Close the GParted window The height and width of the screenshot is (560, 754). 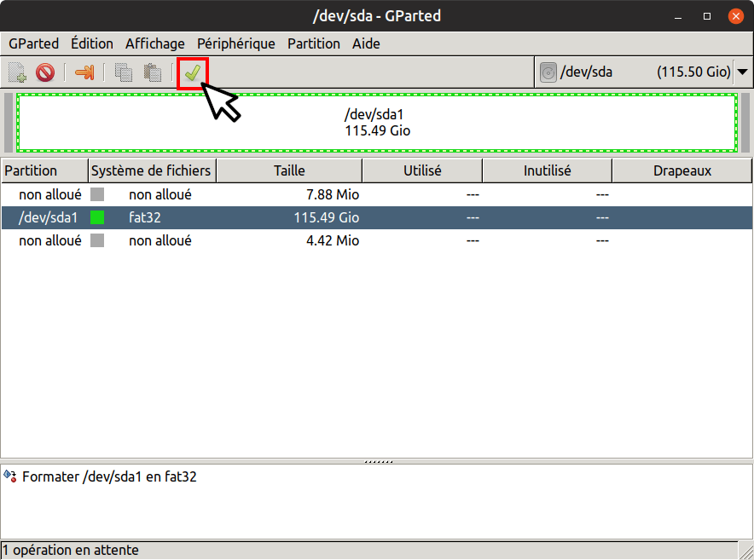(x=736, y=16)
